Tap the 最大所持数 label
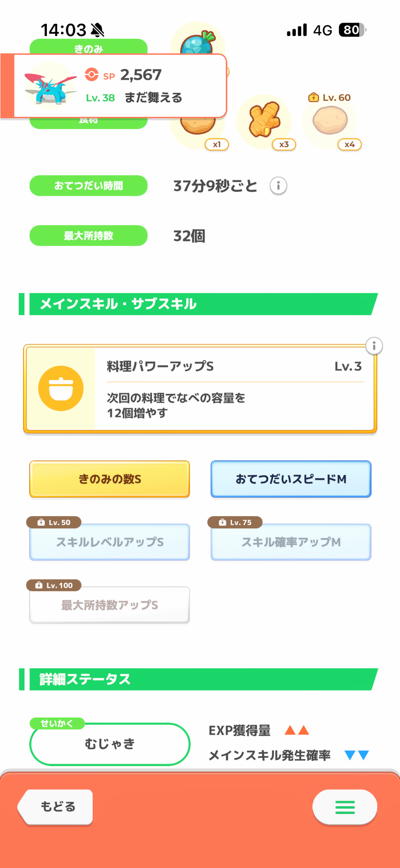The height and width of the screenshot is (868, 400). click(89, 236)
